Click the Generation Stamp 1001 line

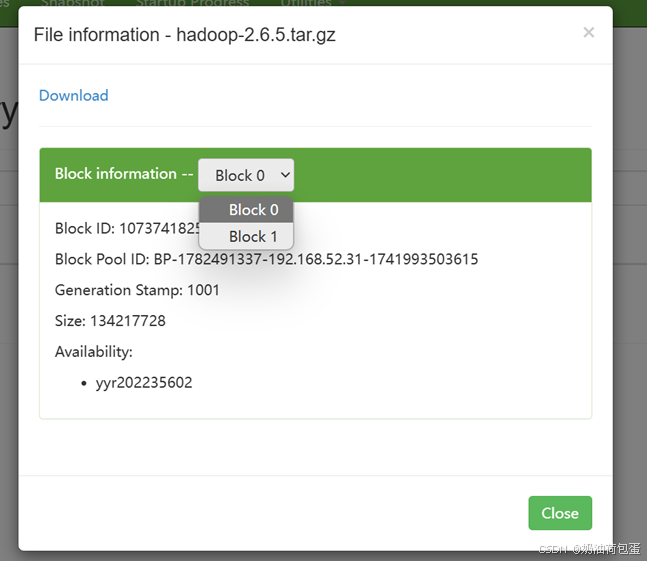pos(137,290)
